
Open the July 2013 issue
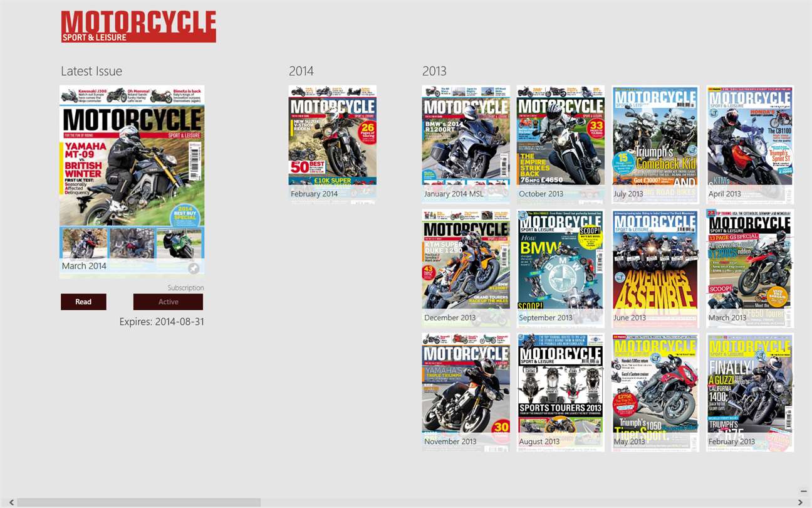pyautogui.click(x=655, y=144)
